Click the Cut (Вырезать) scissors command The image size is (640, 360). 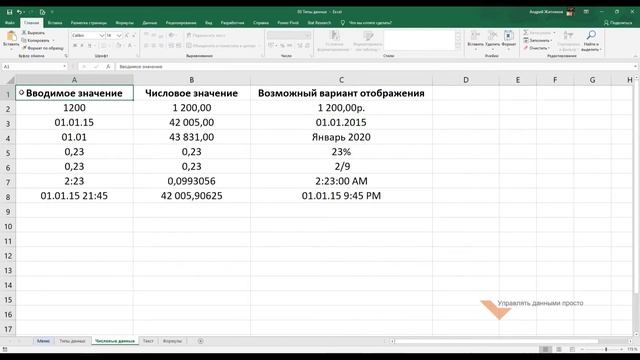[x=33, y=33]
